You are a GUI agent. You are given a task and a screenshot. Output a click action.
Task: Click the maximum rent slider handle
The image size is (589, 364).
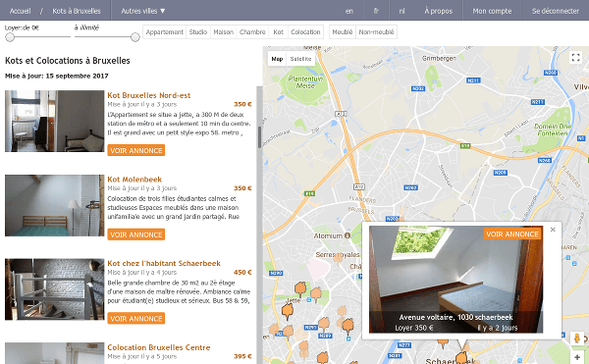(134, 36)
